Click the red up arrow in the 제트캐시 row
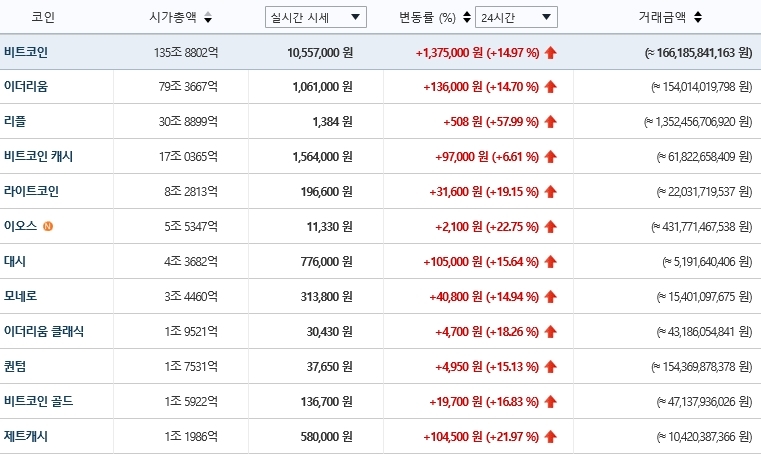761x454 pixels. pos(550,437)
